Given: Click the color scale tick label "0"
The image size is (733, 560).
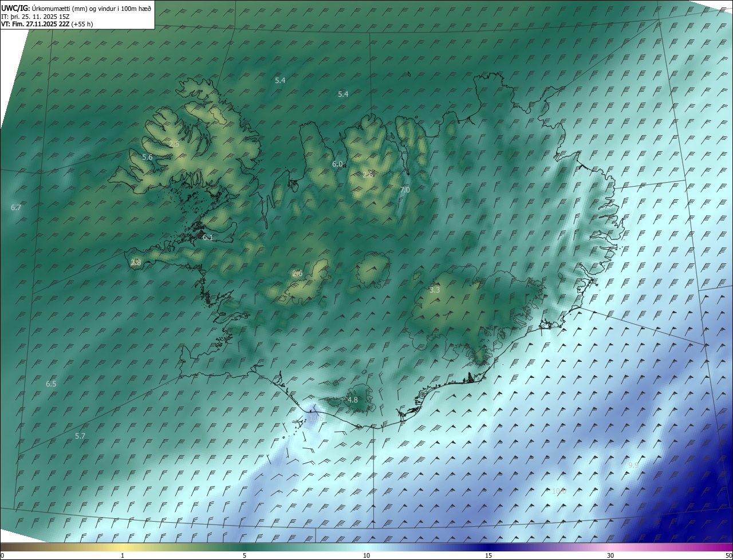Looking at the screenshot, I should coord(2,555).
